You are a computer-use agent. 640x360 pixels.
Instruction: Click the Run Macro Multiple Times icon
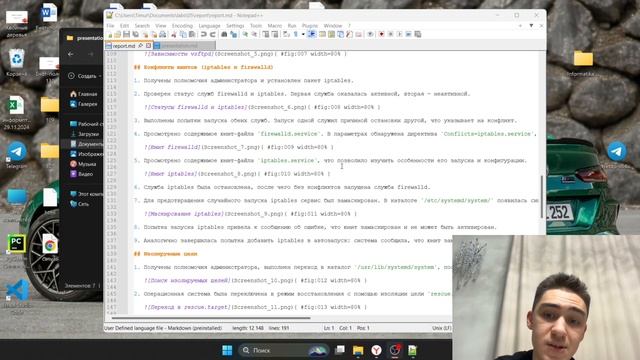409,34
